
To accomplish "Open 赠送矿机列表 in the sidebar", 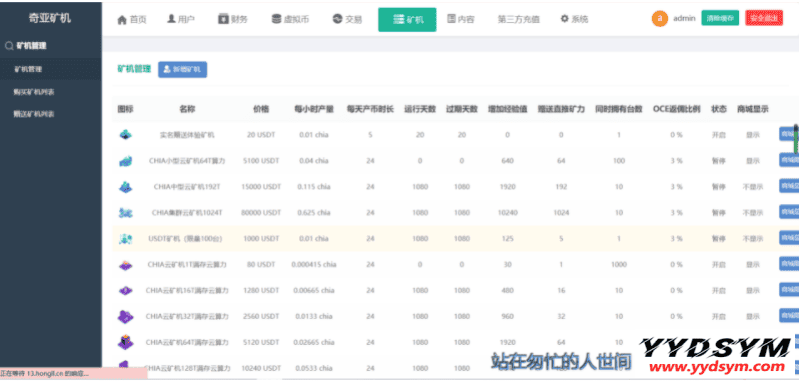I will pos(34,114).
